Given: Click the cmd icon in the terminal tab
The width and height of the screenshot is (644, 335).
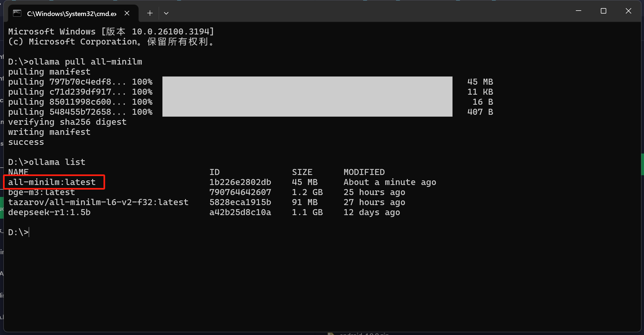Looking at the screenshot, I should coord(17,13).
